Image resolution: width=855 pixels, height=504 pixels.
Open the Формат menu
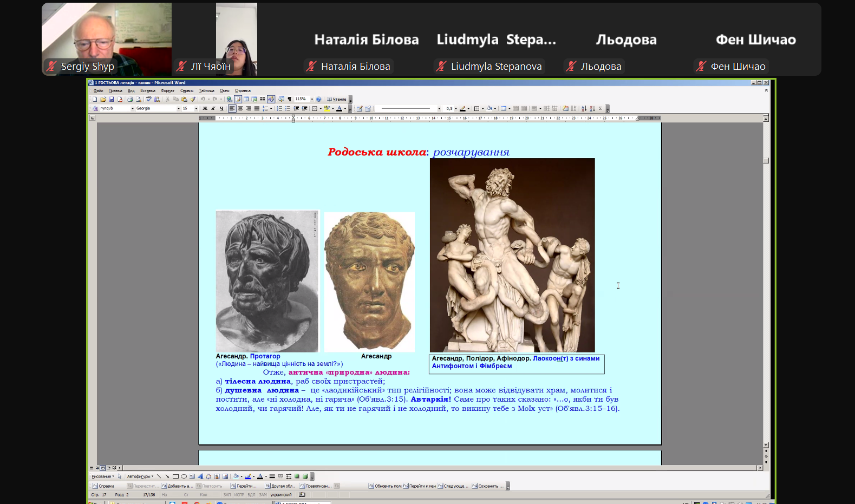168,90
